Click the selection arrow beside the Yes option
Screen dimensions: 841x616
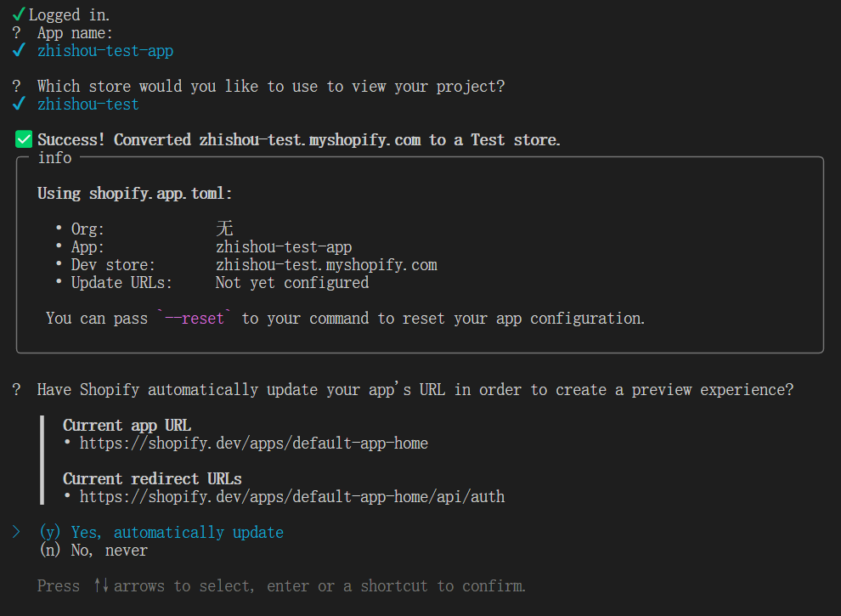tap(17, 532)
